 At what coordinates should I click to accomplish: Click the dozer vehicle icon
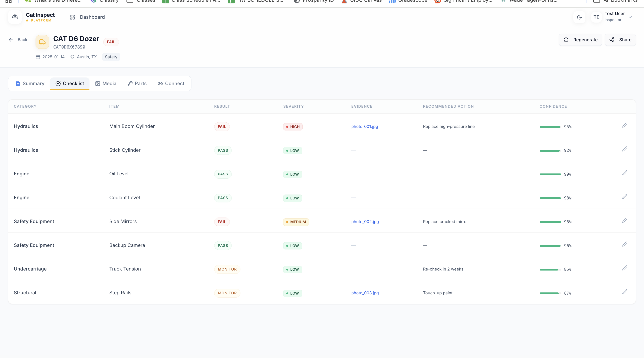[42, 42]
